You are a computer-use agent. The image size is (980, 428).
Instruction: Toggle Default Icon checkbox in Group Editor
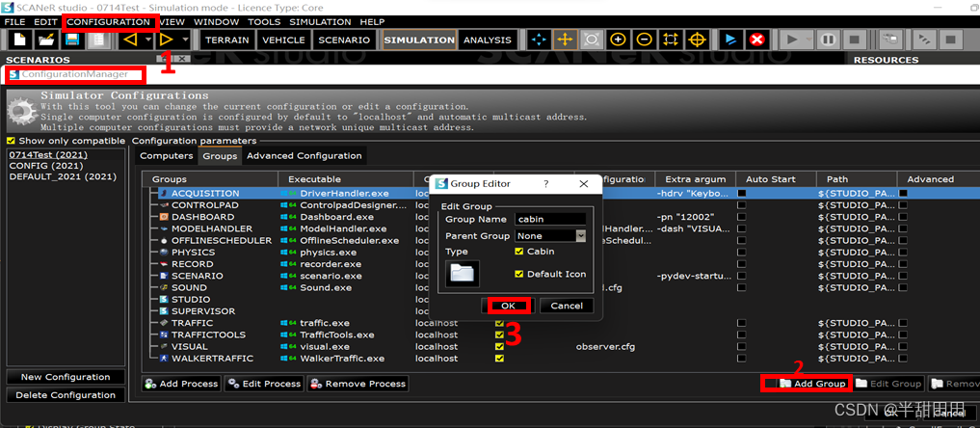pyautogui.click(x=518, y=274)
